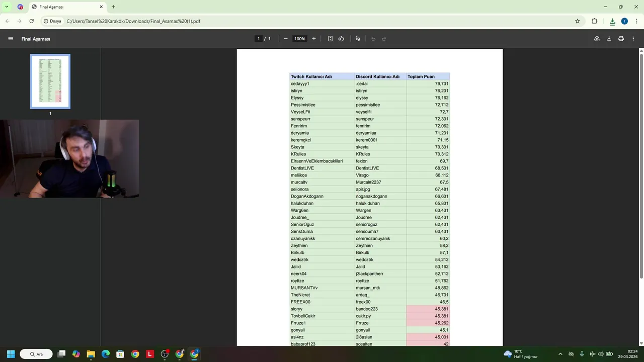Screen dimensions: 644x362
Task: Open Chrome three-dot menu
Action: 636,21
